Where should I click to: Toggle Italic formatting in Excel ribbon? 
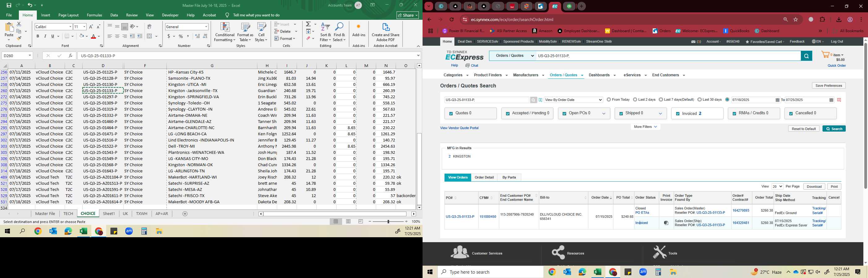(x=45, y=36)
